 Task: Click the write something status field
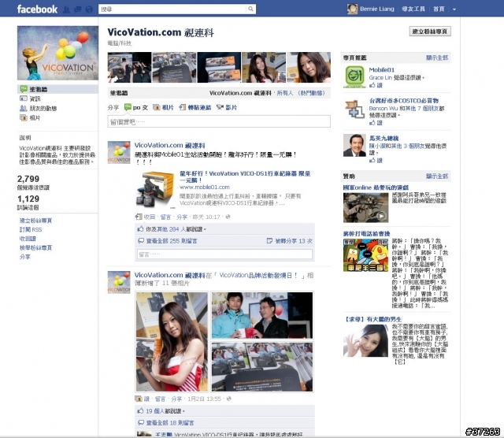pyautogui.click(x=219, y=122)
